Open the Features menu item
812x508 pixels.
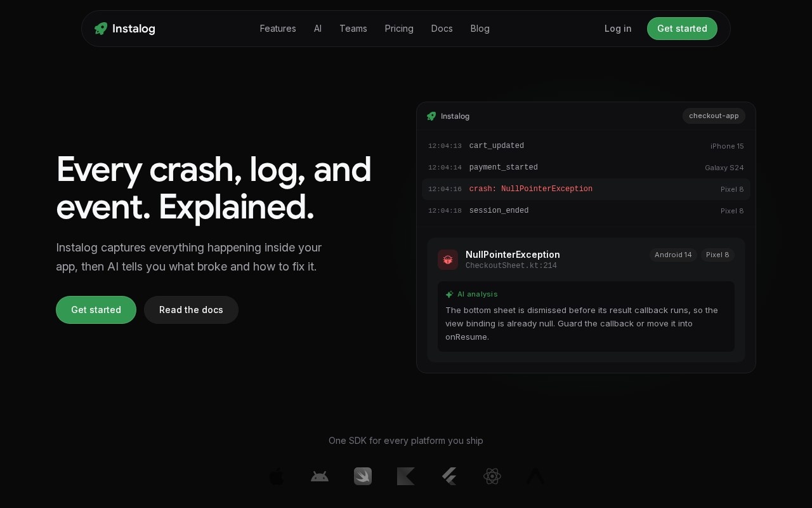pos(278,29)
